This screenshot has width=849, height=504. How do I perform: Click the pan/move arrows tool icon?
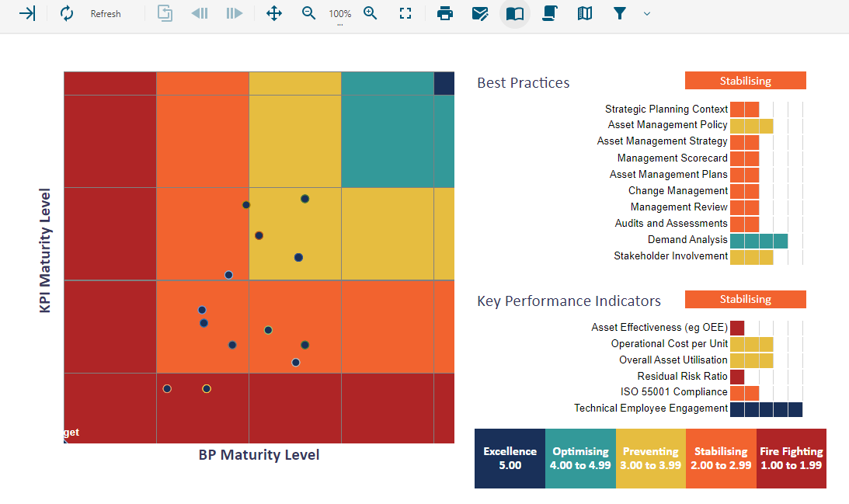pos(274,13)
